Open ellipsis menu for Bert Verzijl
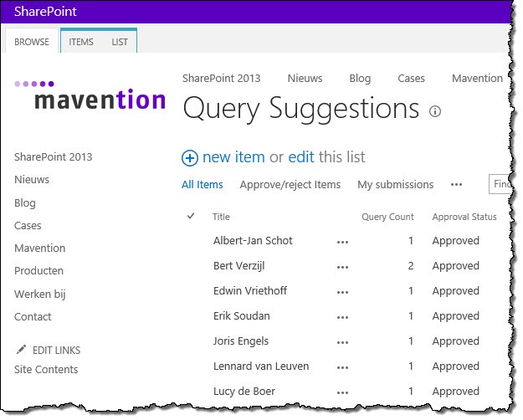This screenshot has height=420, width=523. pos(342,267)
